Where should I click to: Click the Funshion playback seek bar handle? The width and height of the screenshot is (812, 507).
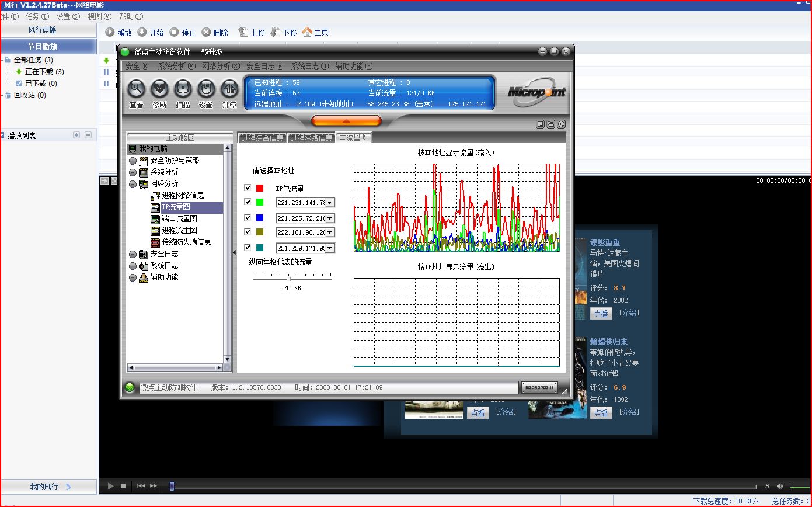(x=172, y=486)
